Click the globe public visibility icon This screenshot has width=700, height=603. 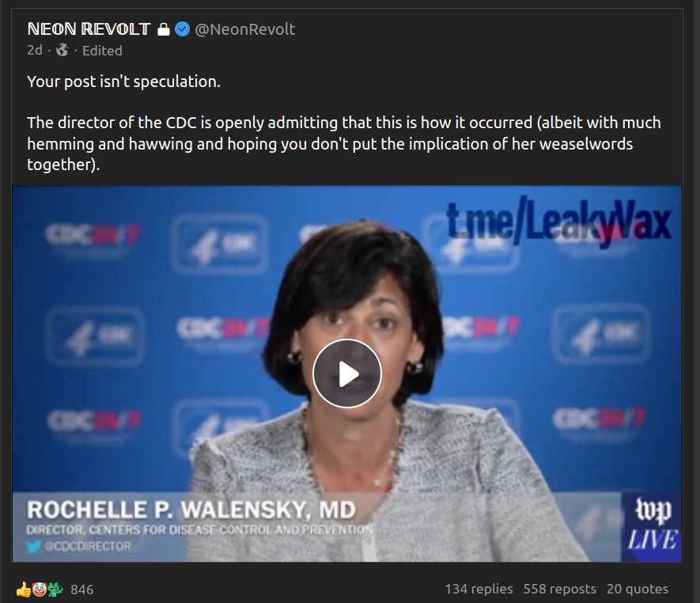(x=62, y=51)
